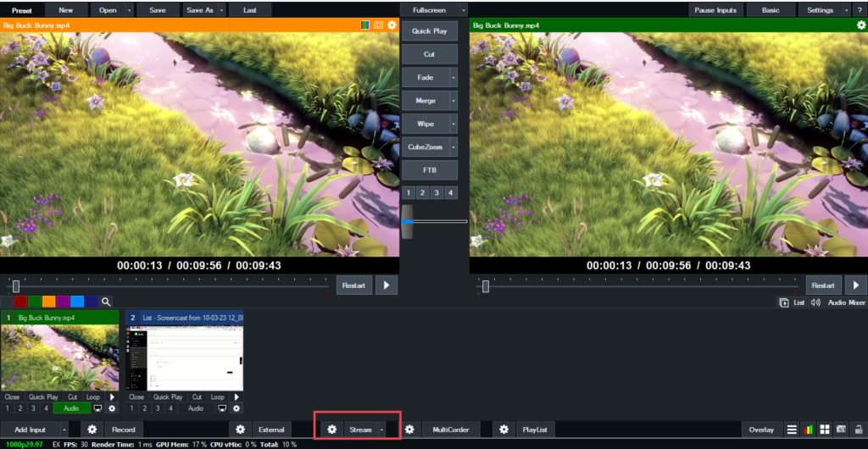
Task: Click preview color correction rainbow icon
Action: click(364, 25)
